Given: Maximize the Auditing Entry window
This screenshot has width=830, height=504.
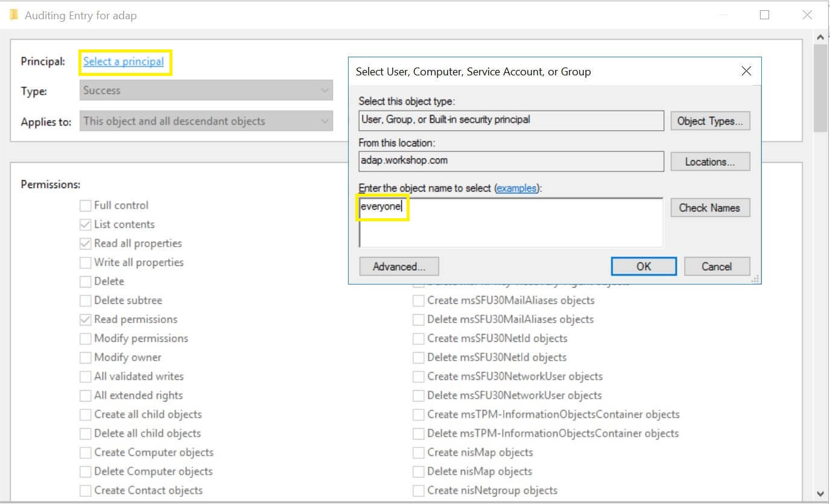Looking at the screenshot, I should (x=764, y=15).
